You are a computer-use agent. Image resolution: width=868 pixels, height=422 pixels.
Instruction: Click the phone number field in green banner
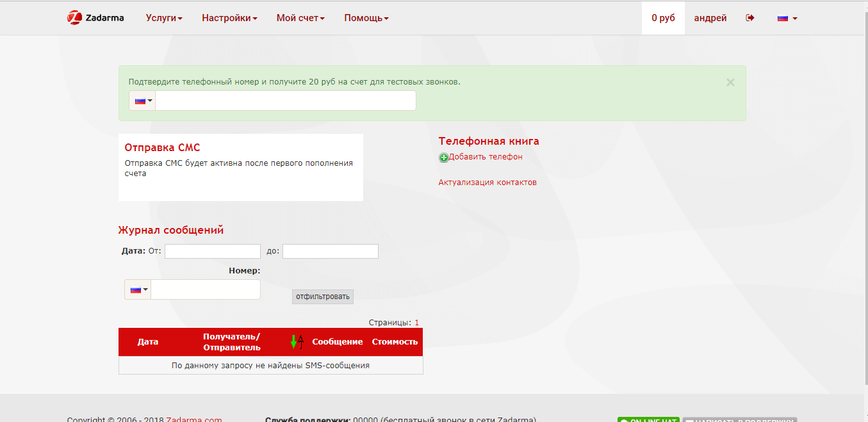click(286, 101)
